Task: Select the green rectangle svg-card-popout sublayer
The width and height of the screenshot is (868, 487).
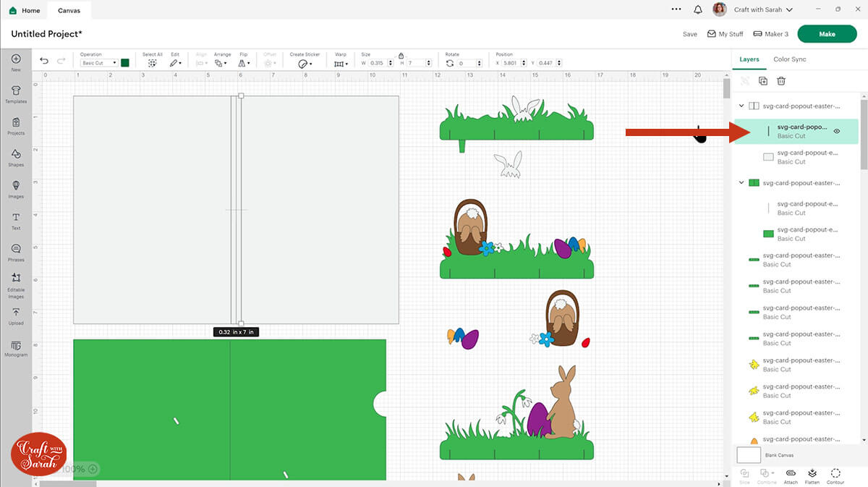Action: [x=796, y=234]
